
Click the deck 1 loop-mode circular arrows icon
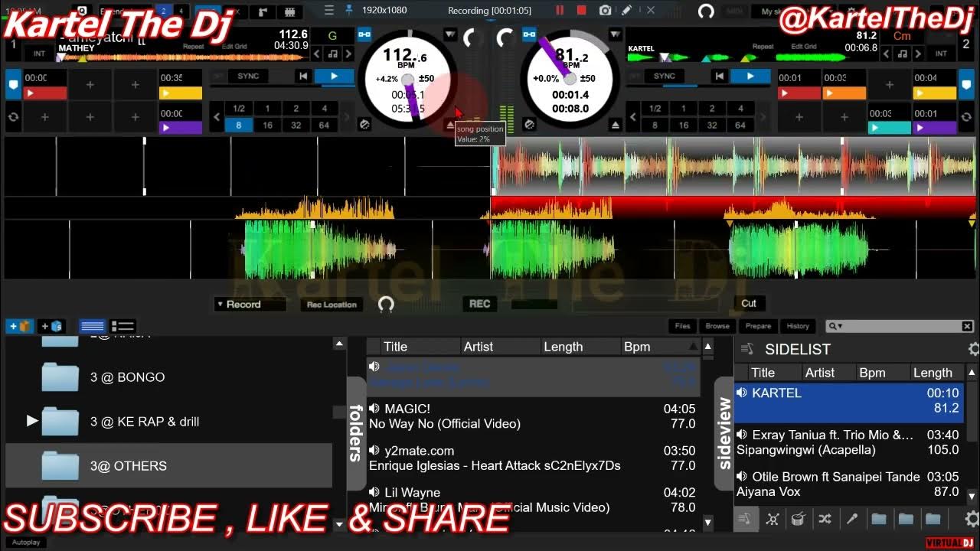[13, 118]
